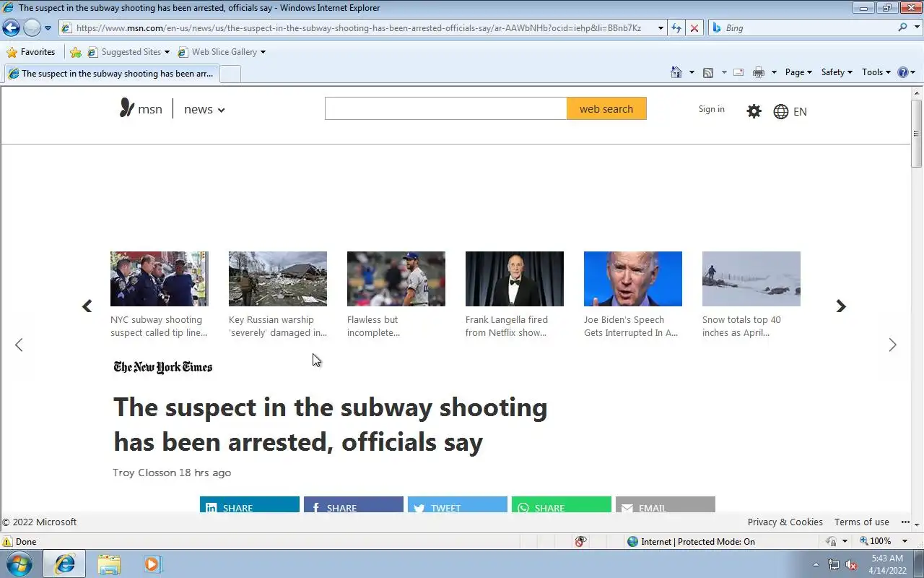Click the Home icon in command bar
The image size is (924, 578).
(676, 72)
